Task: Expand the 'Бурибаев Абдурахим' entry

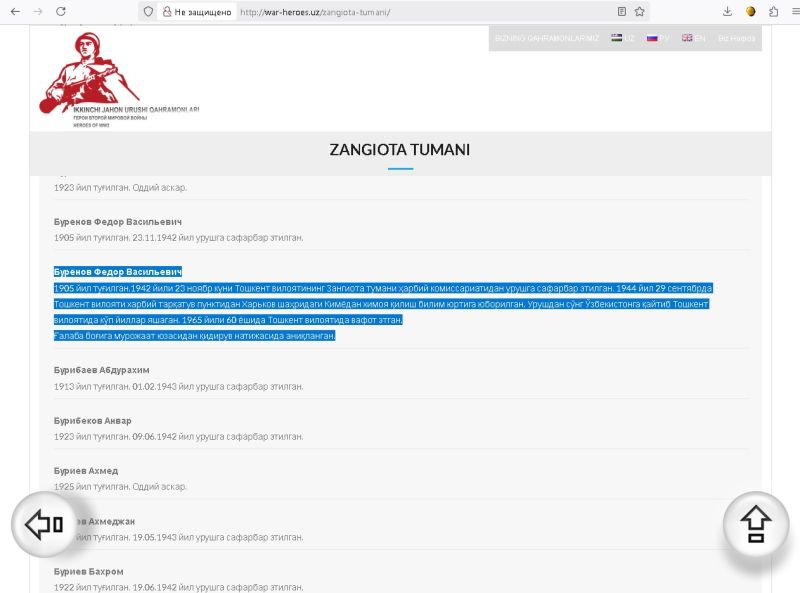Action: tap(102, 370)
